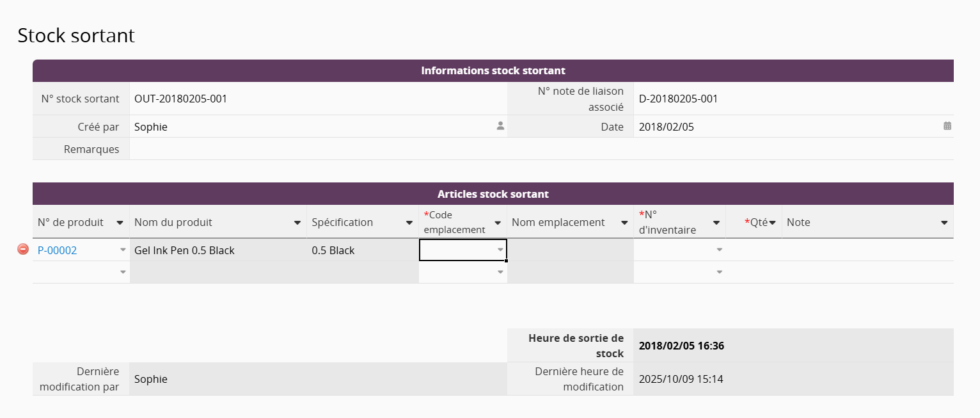Open first row N° d'inventaire cell dropdown

click(x=719, y=250)
